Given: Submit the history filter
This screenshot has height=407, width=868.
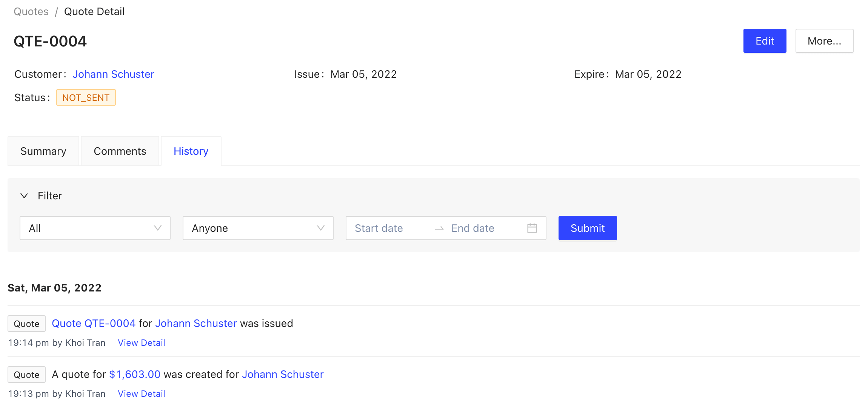Looking at the screenshot, I should click(587, 228).
